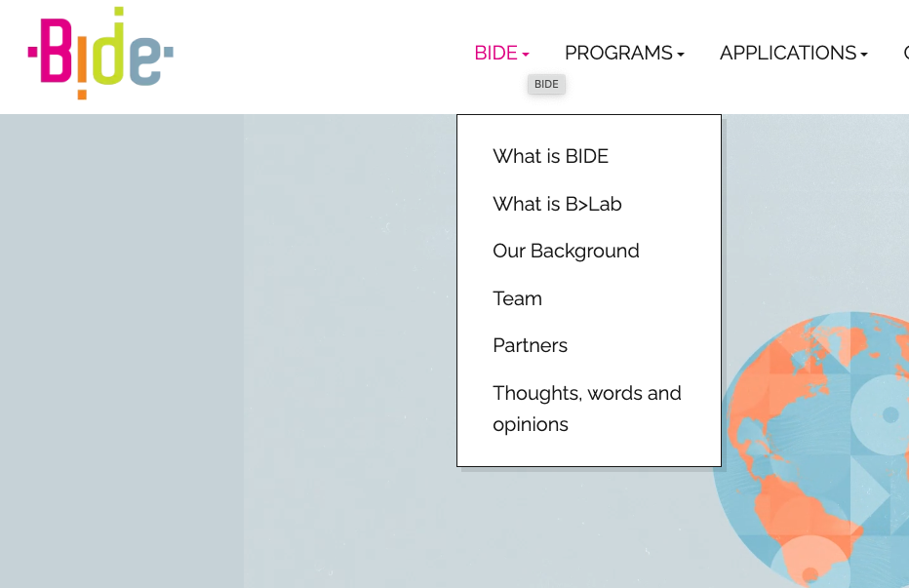
Task: Open the What is B>Lab page
Action: [557, 204]
